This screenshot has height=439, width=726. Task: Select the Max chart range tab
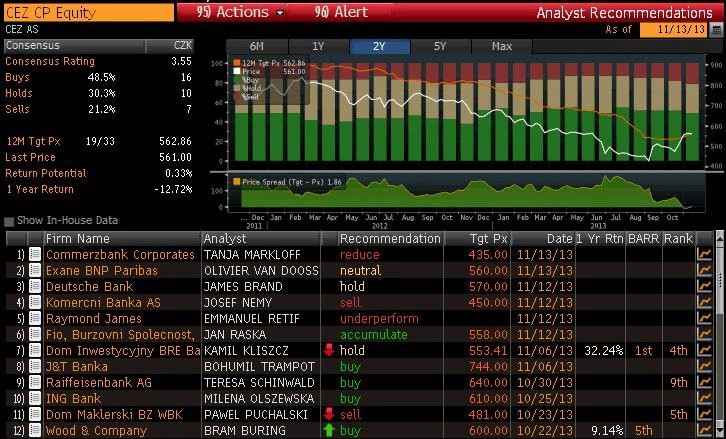(502, 46)
